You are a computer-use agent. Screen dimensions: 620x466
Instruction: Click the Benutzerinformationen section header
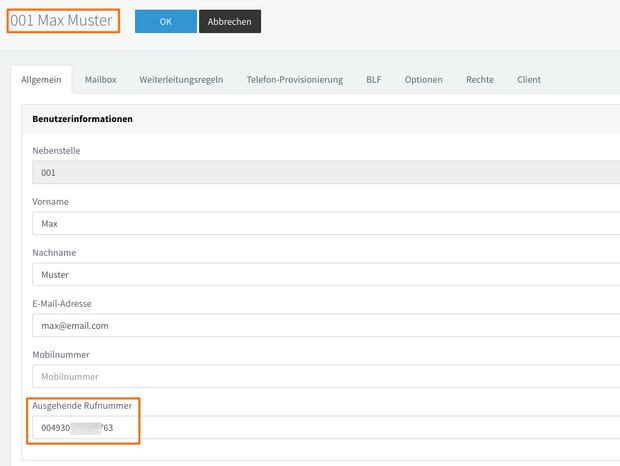click(83, 119)
